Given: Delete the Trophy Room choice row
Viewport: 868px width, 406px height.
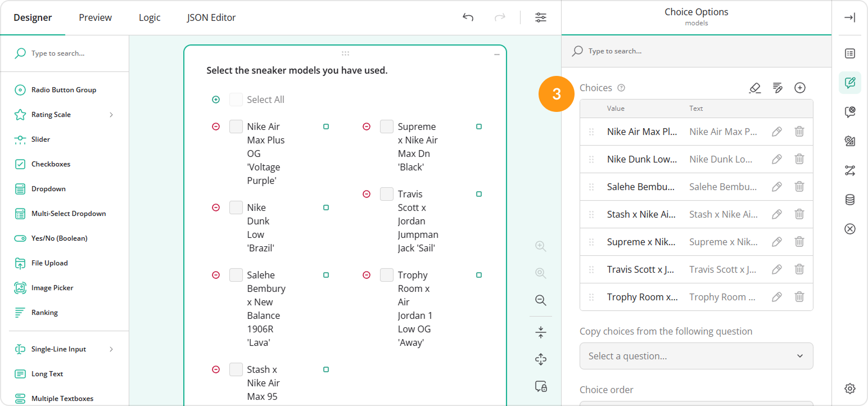Looking at the screenshot, I should [x=799, y=297].
